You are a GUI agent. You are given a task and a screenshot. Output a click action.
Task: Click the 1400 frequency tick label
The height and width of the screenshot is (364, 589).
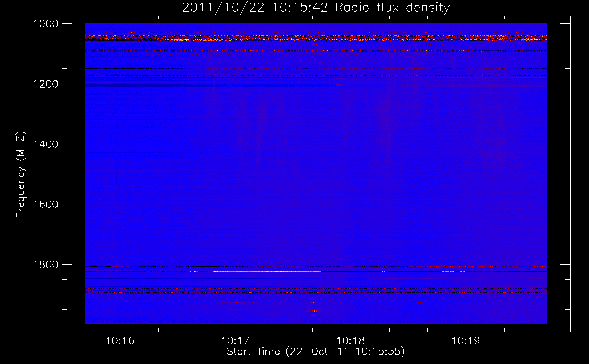[46, 144]
